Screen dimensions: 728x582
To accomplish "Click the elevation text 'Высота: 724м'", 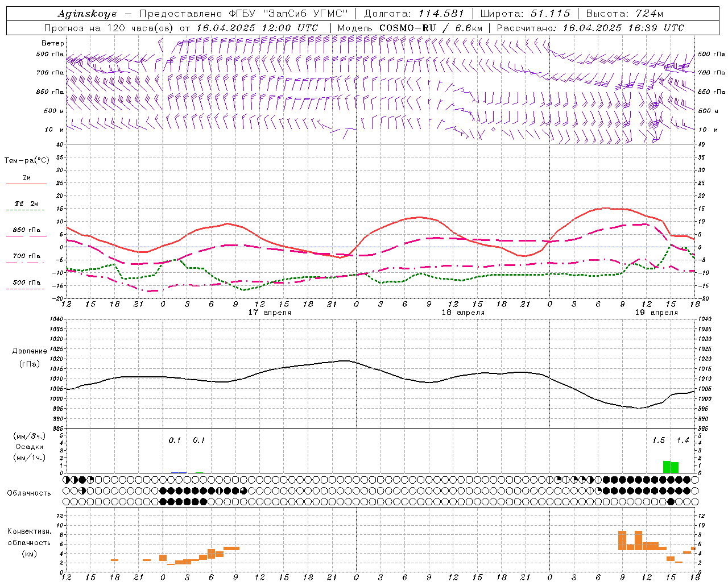I will (624, 14).
